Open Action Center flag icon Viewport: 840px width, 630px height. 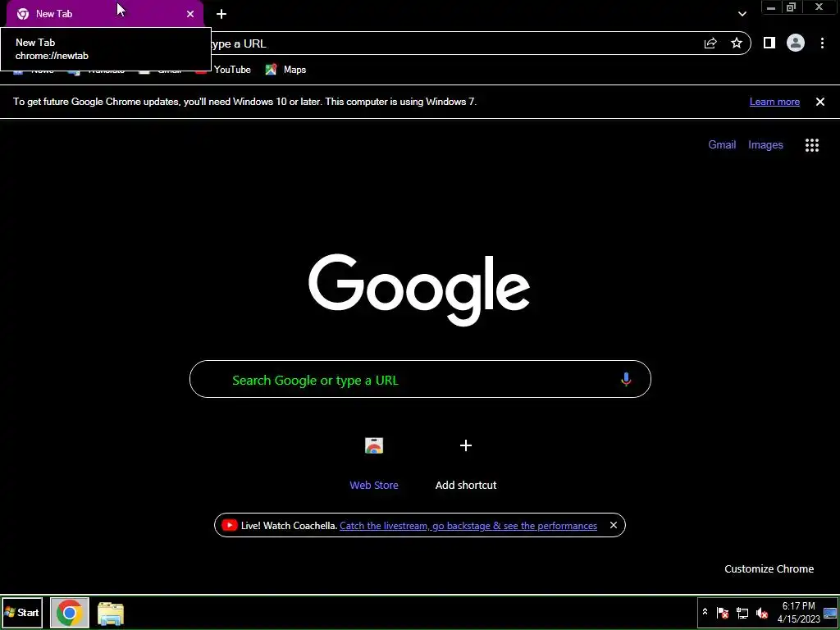(x=722, y=613)
